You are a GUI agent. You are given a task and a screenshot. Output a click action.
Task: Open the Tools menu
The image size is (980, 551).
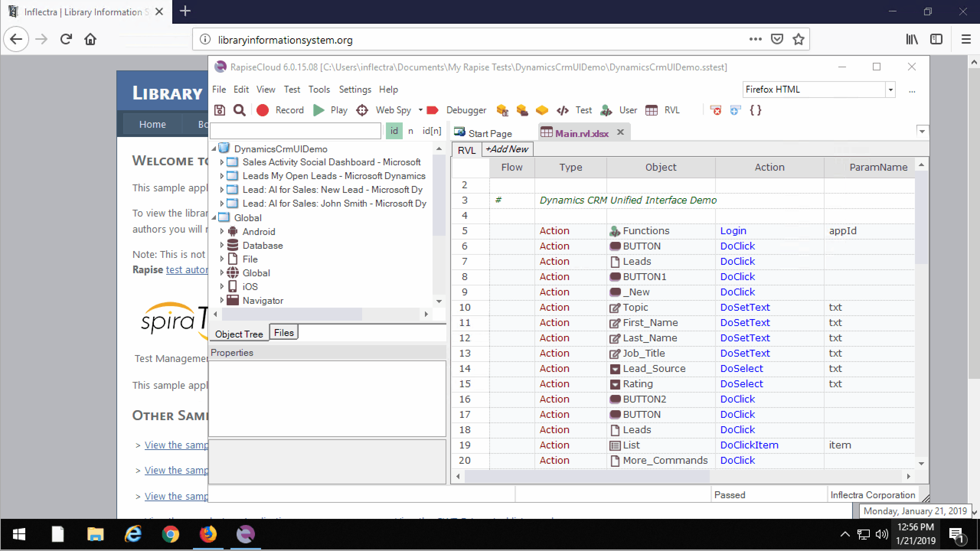click(319, 90)
